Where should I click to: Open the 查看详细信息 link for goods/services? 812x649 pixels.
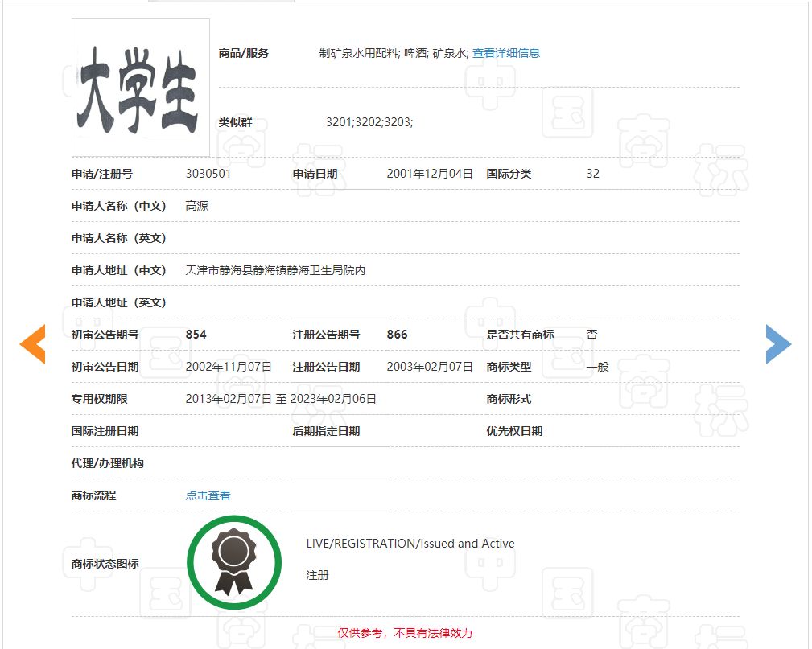coord(505,53)
